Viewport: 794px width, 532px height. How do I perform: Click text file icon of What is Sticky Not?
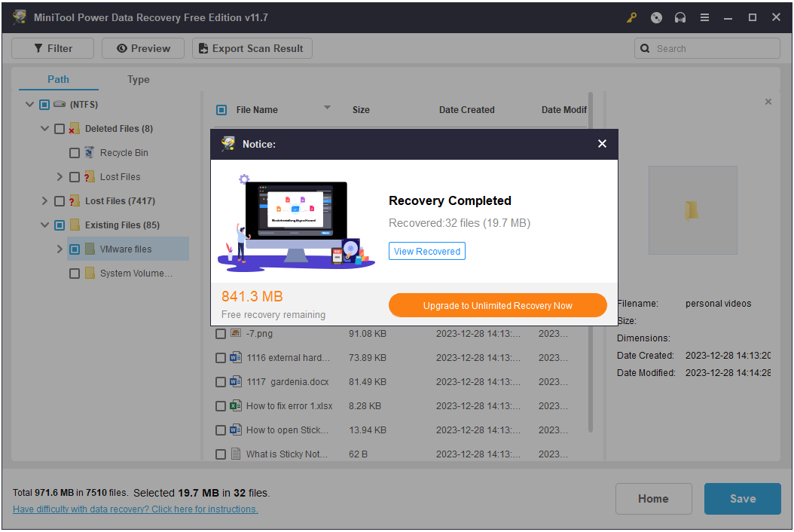click(x=236, y=454)
